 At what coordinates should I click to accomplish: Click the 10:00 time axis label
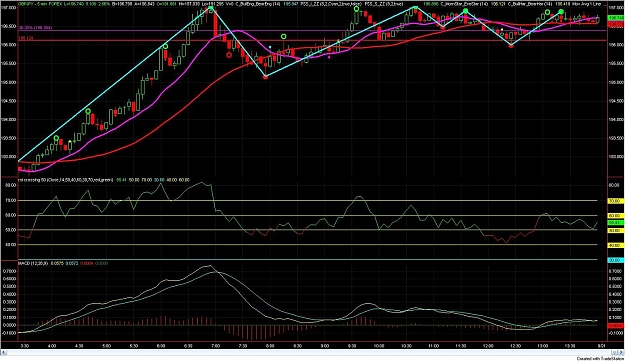[x=379, y=346]
